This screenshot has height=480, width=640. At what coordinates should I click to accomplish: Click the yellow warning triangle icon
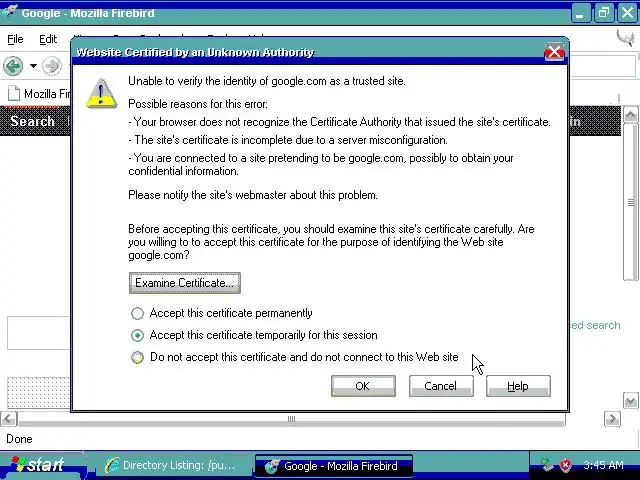[x=102, y=94]
